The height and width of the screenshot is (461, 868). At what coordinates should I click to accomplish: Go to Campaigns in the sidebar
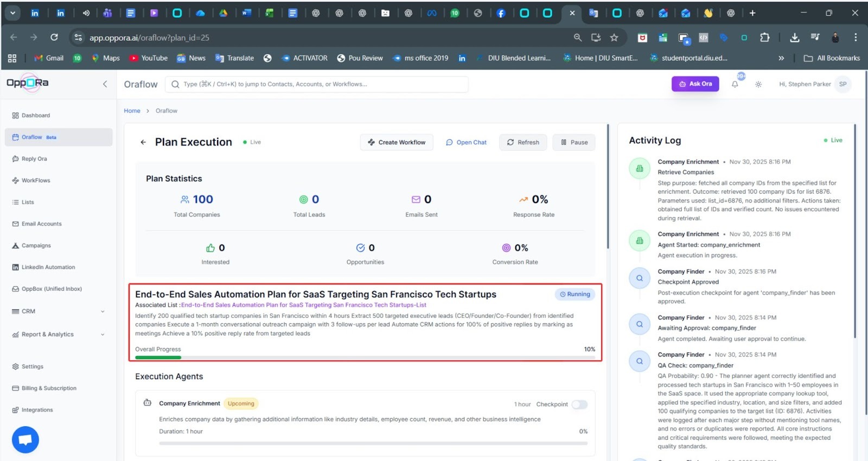(36, 246)
